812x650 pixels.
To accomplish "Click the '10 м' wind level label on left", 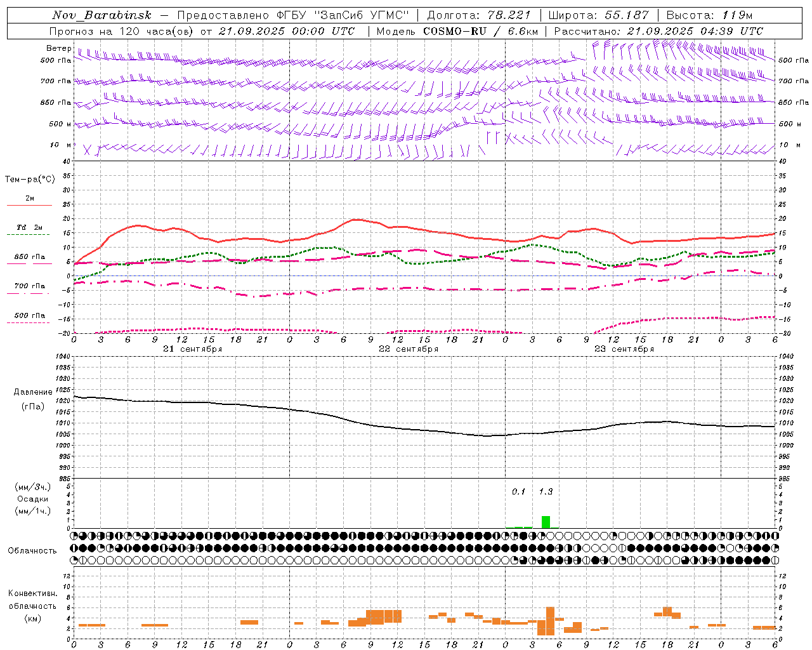I will point(61,145).
